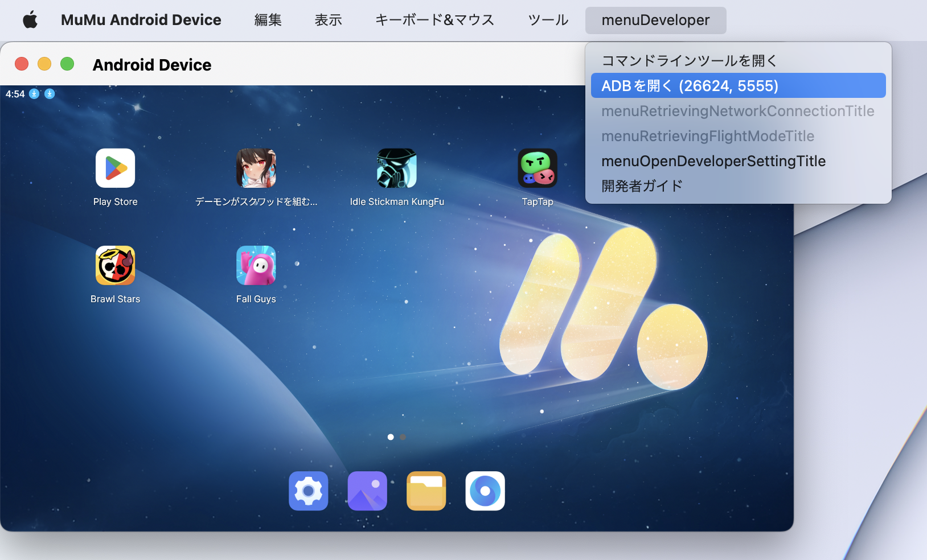Open the Gallery app in dock
Screen dimensions: 927x560
tap(367, 491)
